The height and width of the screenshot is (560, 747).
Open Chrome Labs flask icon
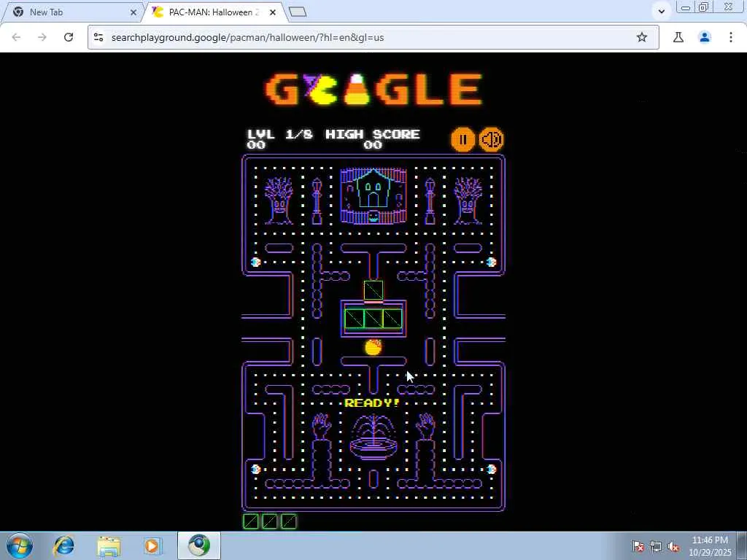pos(678,37)
